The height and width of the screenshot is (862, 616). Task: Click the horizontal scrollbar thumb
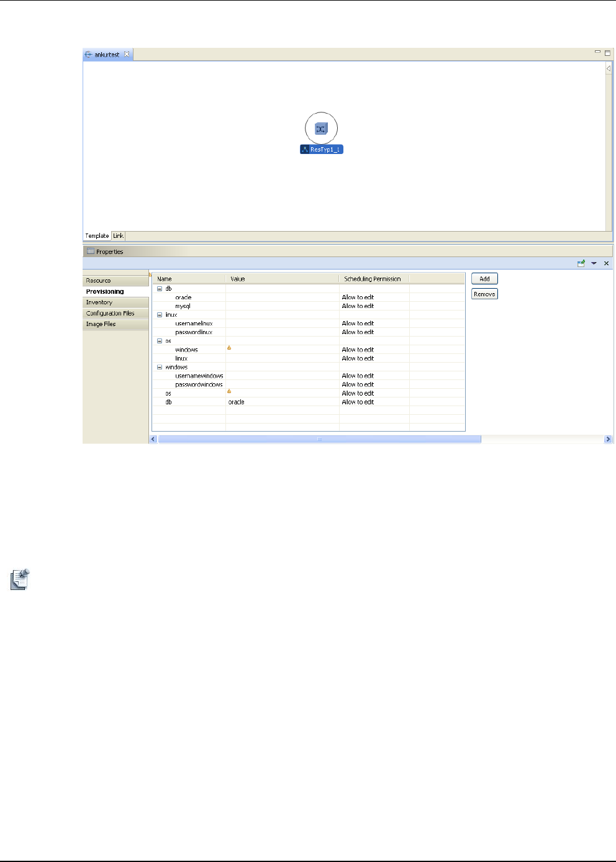click(x=320, y=439)
